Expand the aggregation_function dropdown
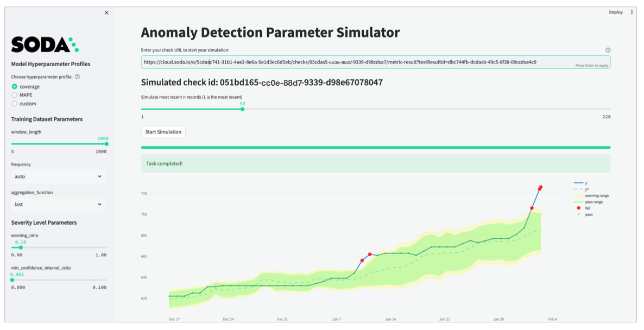This screenshot has width=644, height=330. tap(59, 205)
